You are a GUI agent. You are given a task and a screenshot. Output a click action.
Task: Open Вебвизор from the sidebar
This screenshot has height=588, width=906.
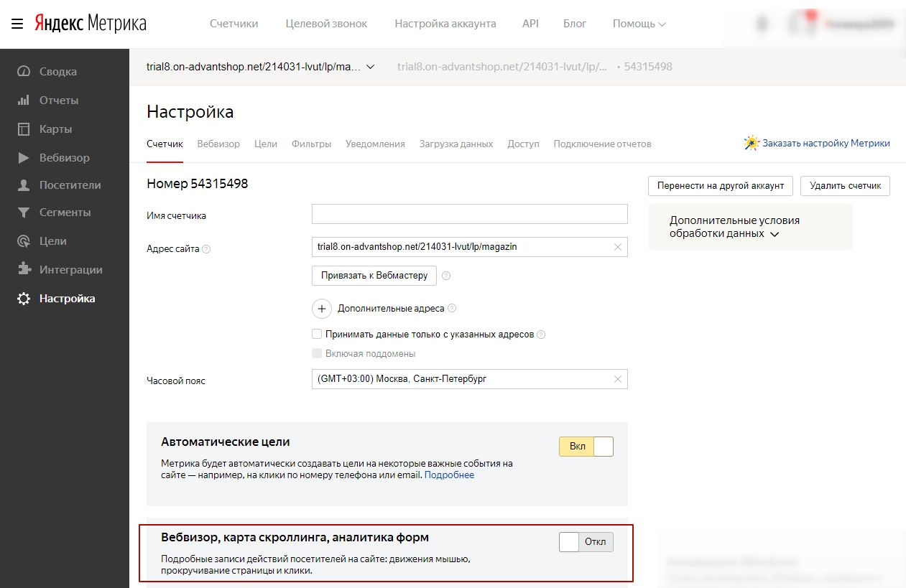click(57, 157)
